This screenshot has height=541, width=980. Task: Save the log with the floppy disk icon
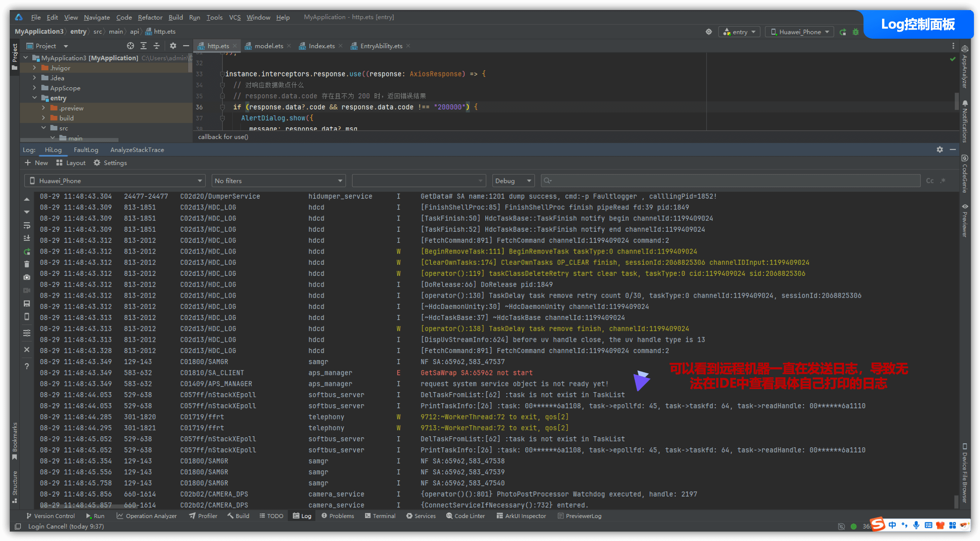point(27,304)
